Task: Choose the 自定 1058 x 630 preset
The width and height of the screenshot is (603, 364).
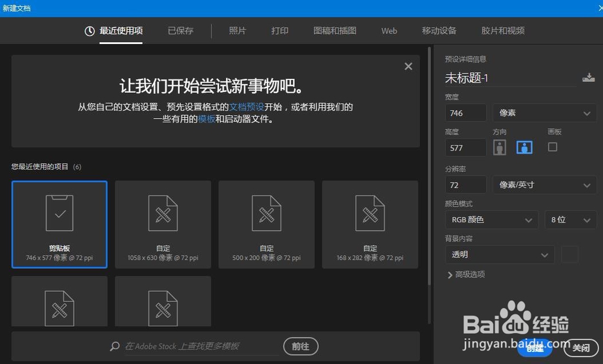Action: [x=163, y=224]
